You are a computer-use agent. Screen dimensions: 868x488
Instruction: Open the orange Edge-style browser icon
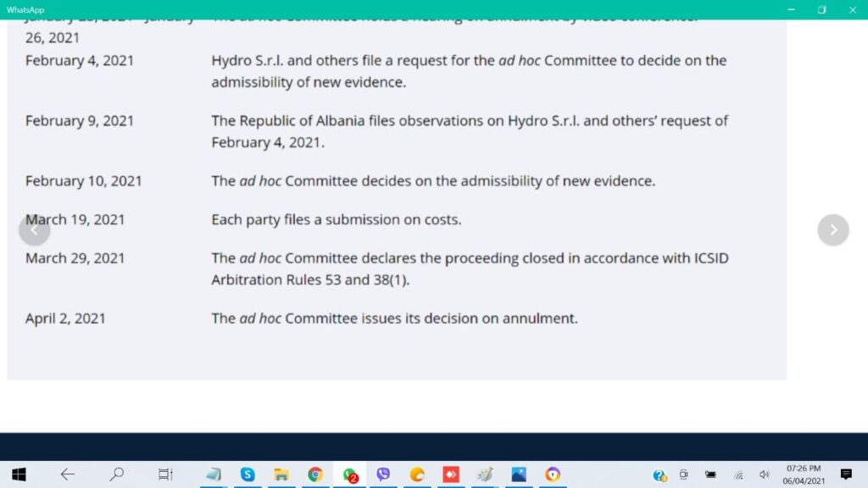point(417,474)
